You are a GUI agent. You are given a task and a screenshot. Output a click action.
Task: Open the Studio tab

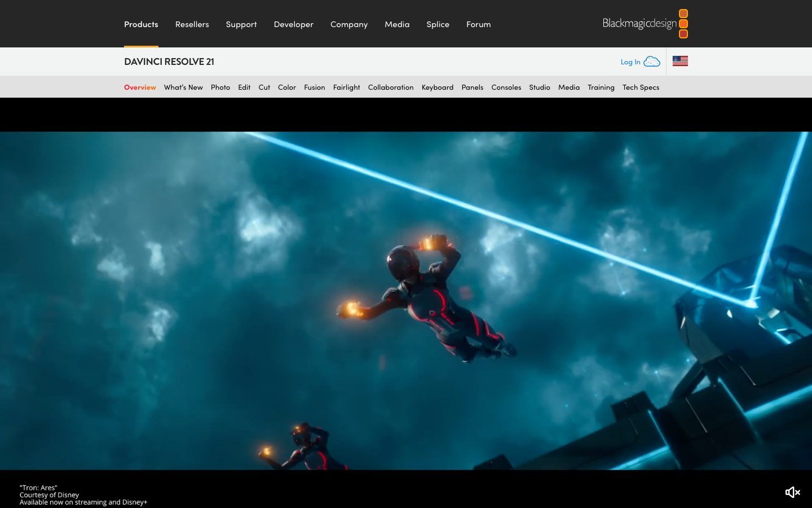[540, 87]
